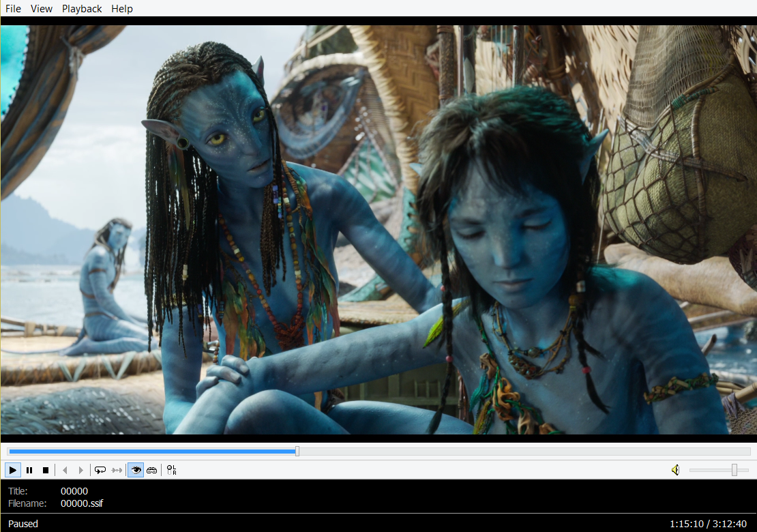757x532 pixels.
Task: Click the Title: label
Action: 18,491
